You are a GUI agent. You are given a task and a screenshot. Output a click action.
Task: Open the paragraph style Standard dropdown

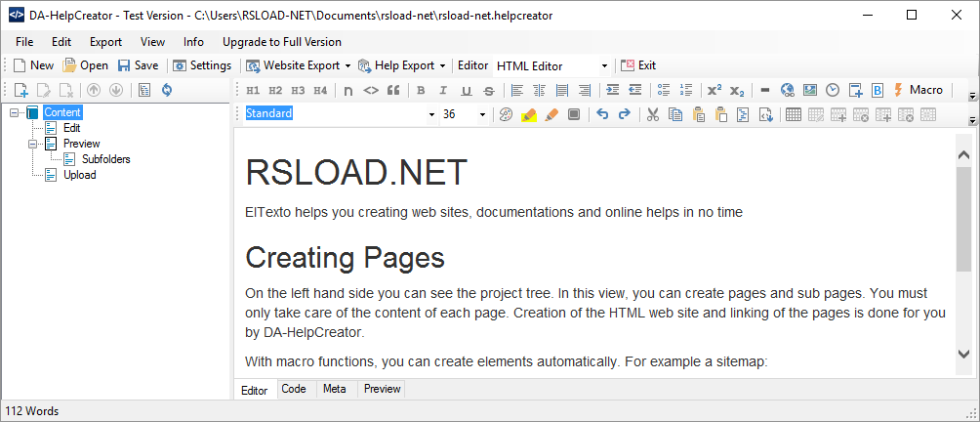(x=431, y=114)
